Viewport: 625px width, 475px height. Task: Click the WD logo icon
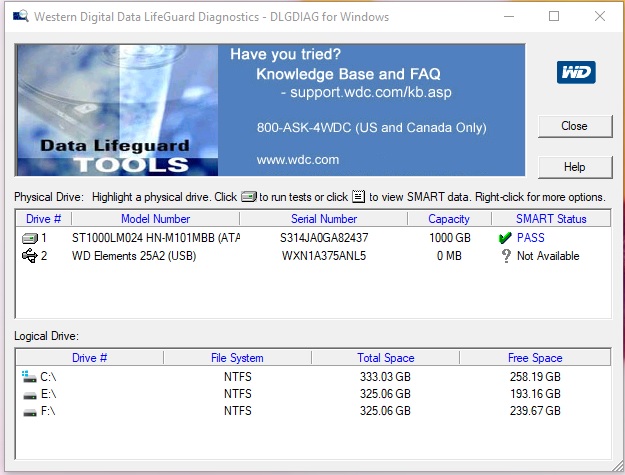tap(576, 72)
